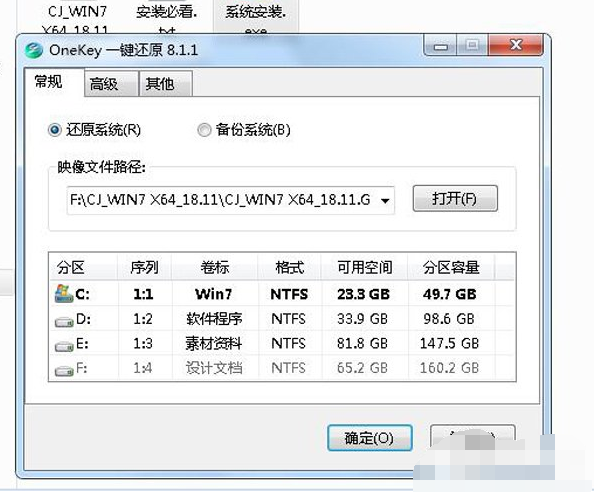Click the OneKey app logo in title bar
594x492 pixels.
(33, 50)
